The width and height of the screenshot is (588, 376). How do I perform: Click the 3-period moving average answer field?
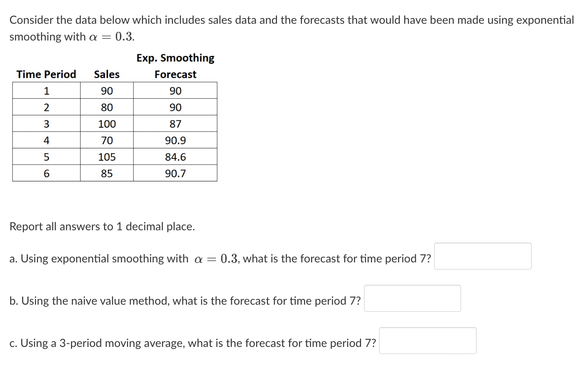tap(428, 340)
